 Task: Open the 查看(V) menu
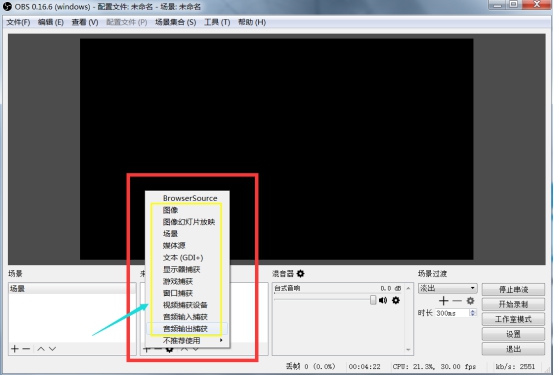point(85,22)
